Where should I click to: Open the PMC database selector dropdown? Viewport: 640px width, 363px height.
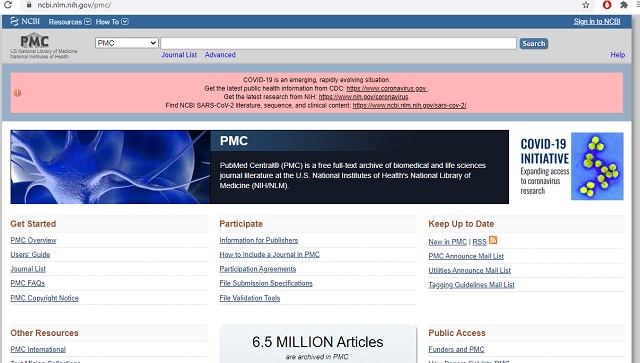tap(127, 43)
